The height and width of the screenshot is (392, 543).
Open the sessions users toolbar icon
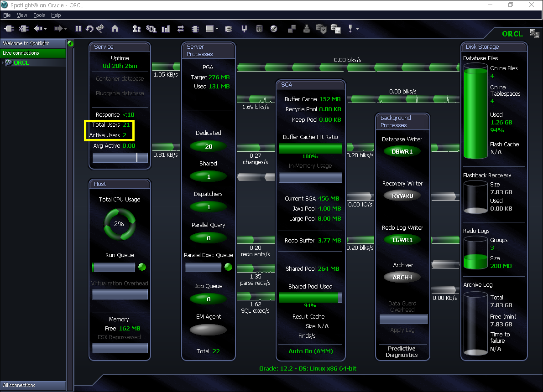(x=137, y=29)
